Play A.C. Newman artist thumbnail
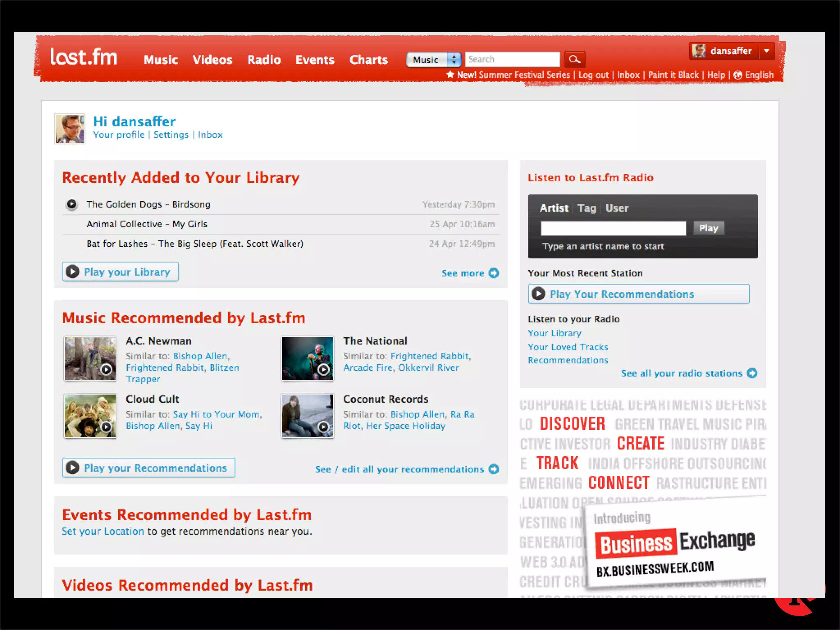 [x=106, y=370]
